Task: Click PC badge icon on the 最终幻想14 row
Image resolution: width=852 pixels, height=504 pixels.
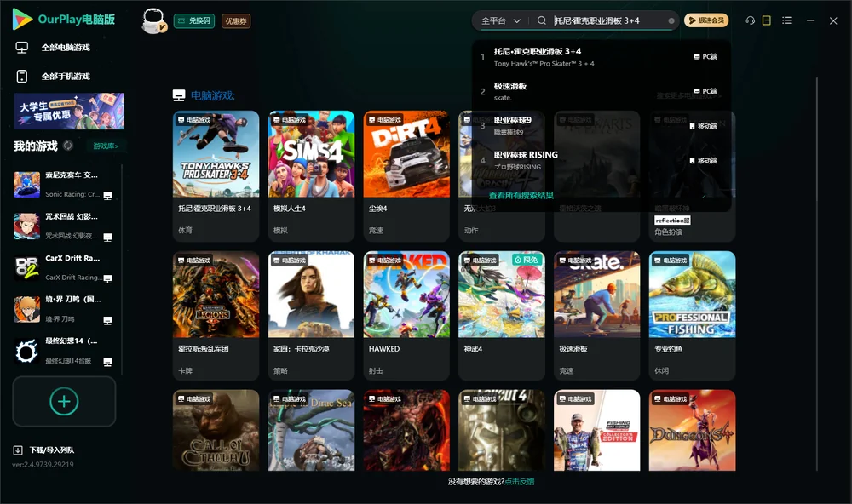Action: 107,363
